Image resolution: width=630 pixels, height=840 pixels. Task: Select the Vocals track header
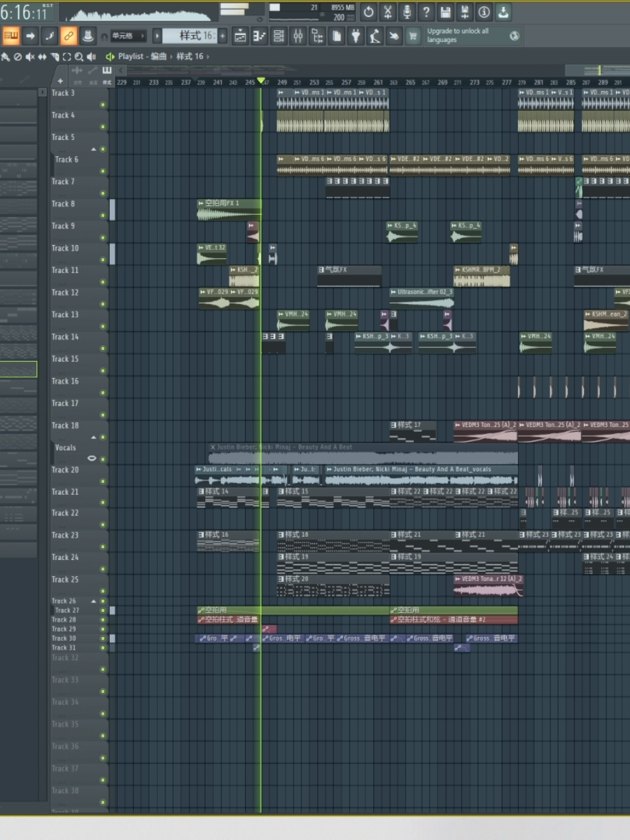79,453
